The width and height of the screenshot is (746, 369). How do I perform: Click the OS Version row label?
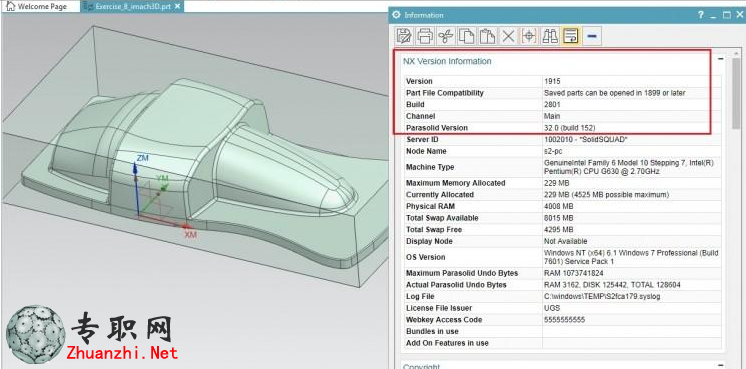click(425, 257)
